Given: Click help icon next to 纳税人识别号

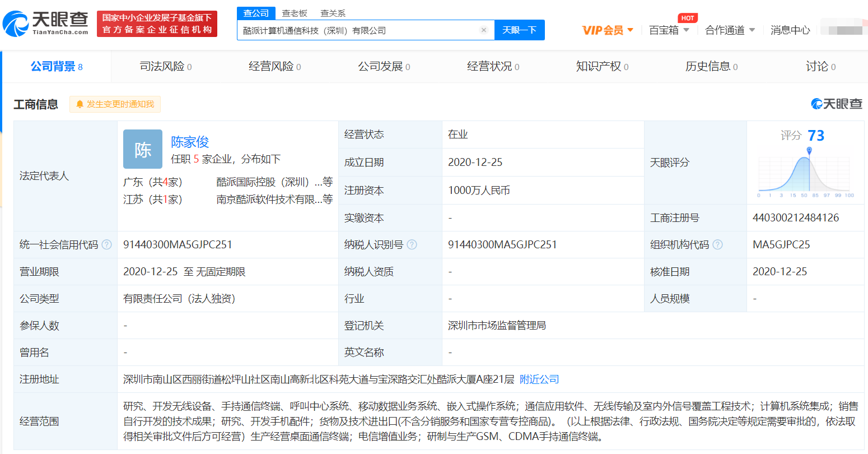Looking at the screenshot, I should (412, 245).
